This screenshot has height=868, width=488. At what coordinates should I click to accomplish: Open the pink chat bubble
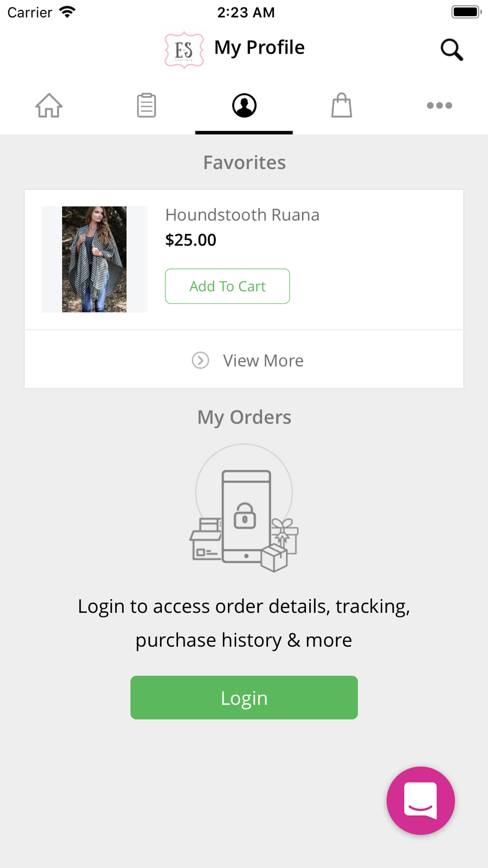421,801
